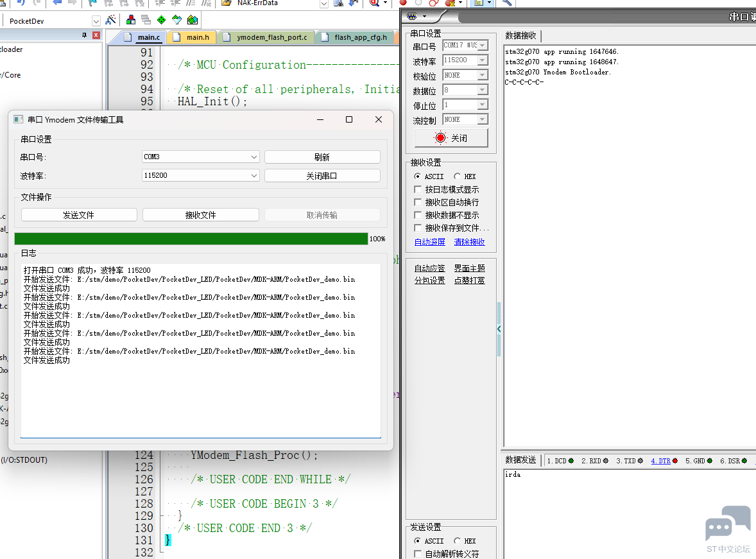Open 数据位 8 dropdown
This screenshot has height=559, width=756.
[483, 90]
